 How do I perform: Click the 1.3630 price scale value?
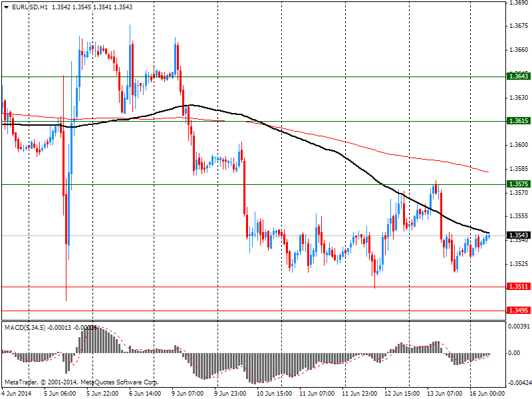519,97
